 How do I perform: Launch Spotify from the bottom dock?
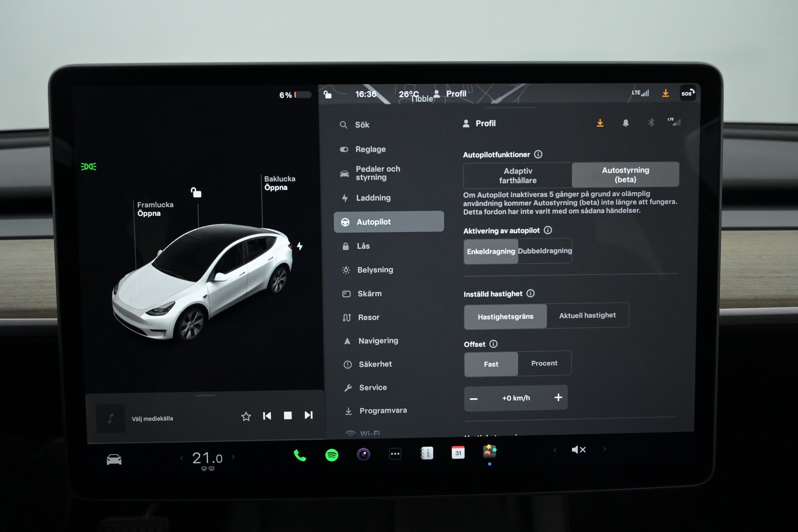pyautogui.click(x=331, y=455)
